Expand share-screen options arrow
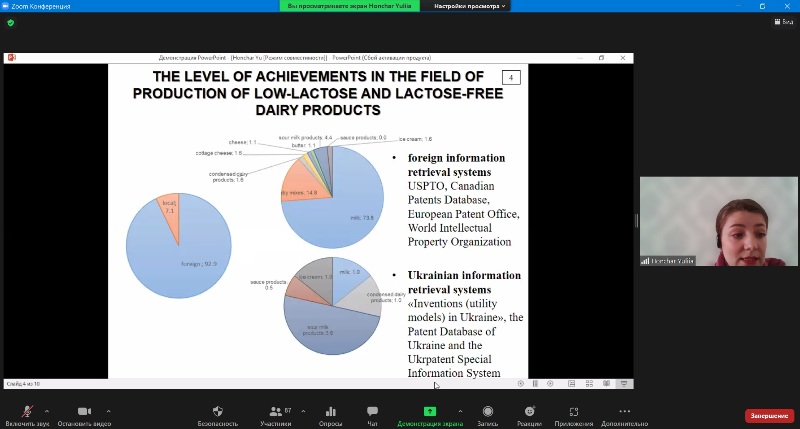The image size is (800, 429). tap(460, 411)
